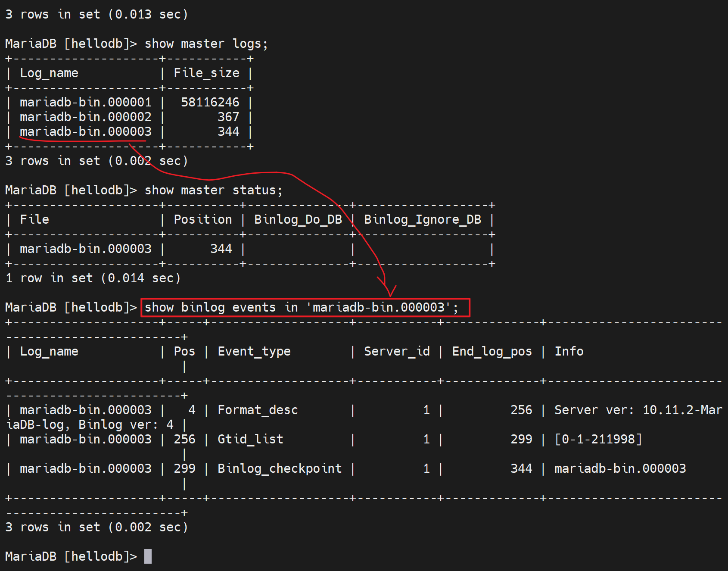Screen dimensions: 728x571
Task: Click the Binlog_Ignore_DB column header
Action: (x=422, y=220)
